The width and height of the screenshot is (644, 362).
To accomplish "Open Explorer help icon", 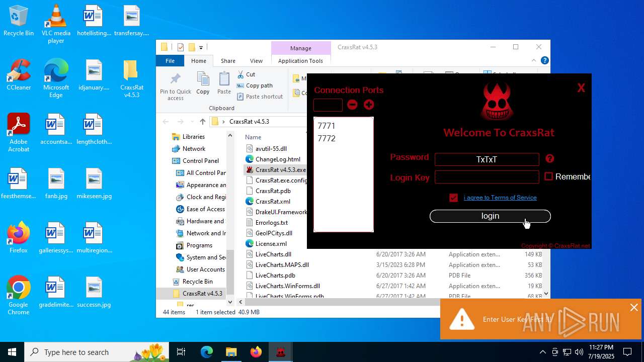I will tap(544, 60).
